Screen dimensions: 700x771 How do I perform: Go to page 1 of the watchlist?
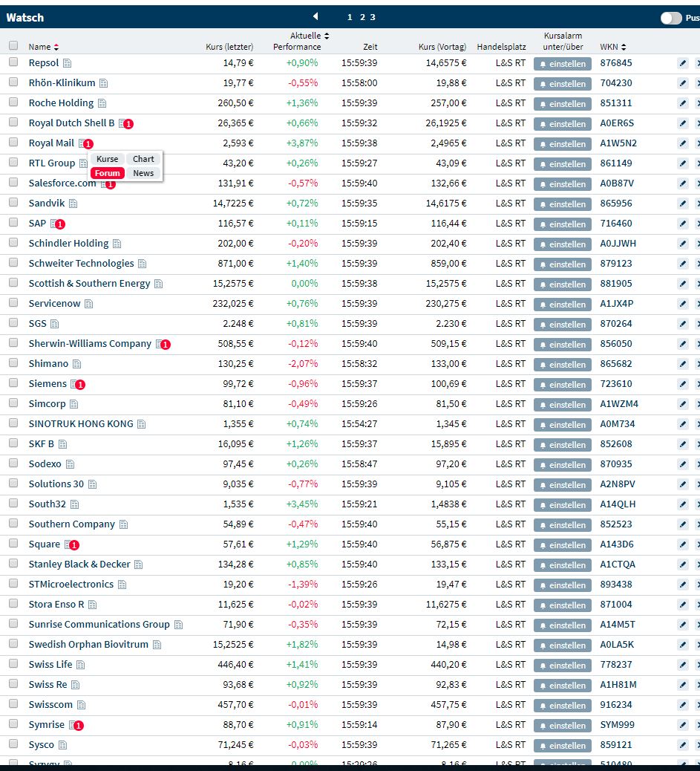point(350,17)
